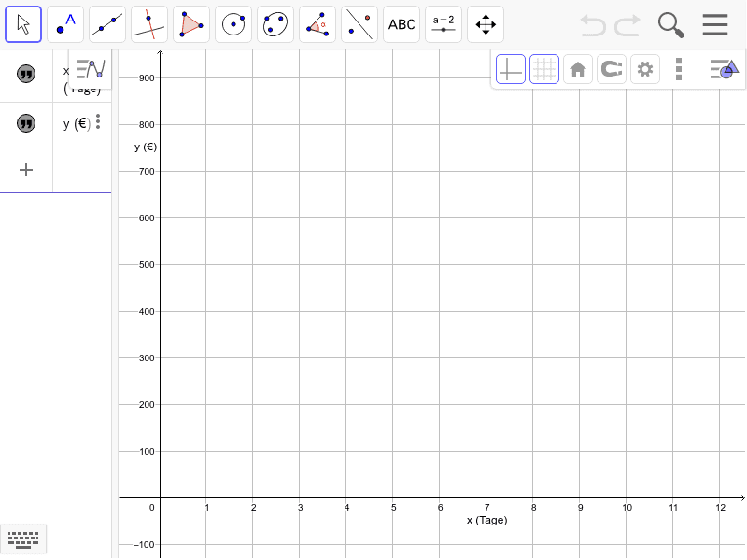747x560 pixels.
Task: Select the Ellipse tool
Action: tap(275, 24)
